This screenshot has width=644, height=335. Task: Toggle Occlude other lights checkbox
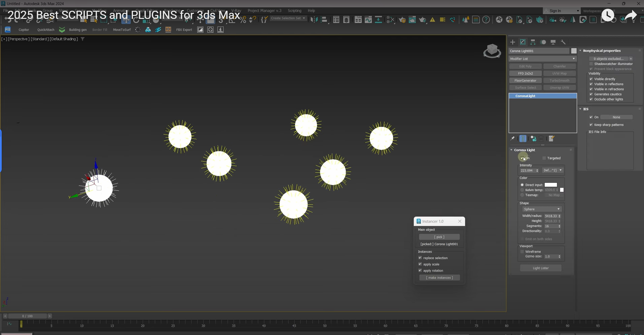pyautogui.click(x=591, y=99)
